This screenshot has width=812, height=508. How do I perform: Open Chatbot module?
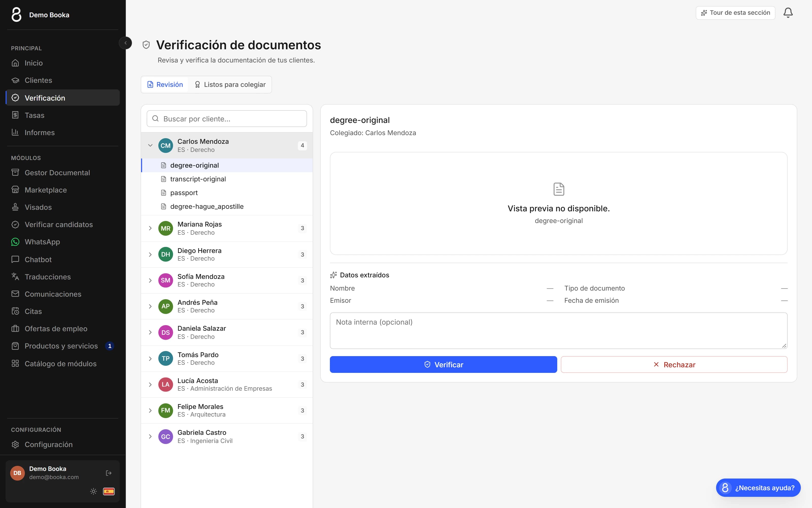(63, 259)
